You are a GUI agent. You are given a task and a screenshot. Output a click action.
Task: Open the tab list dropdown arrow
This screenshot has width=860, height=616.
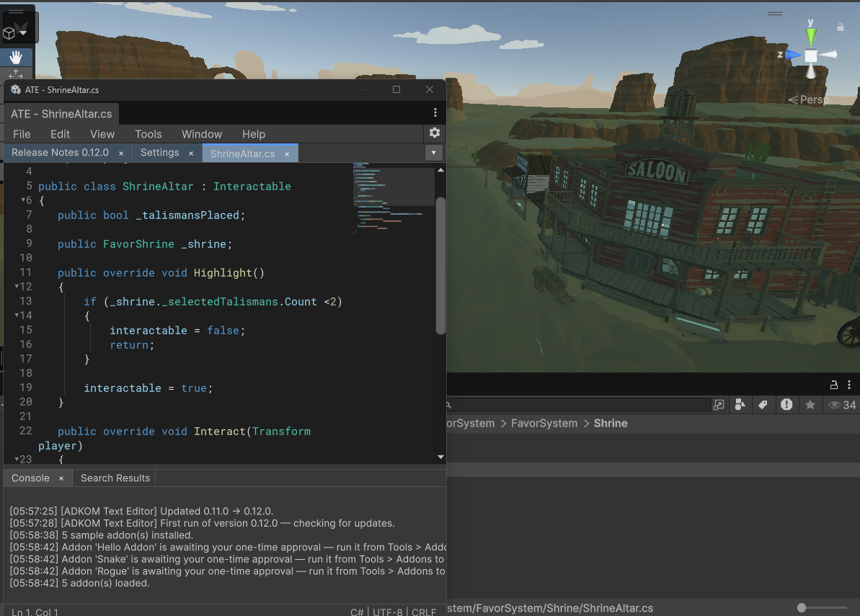[433, 153]
